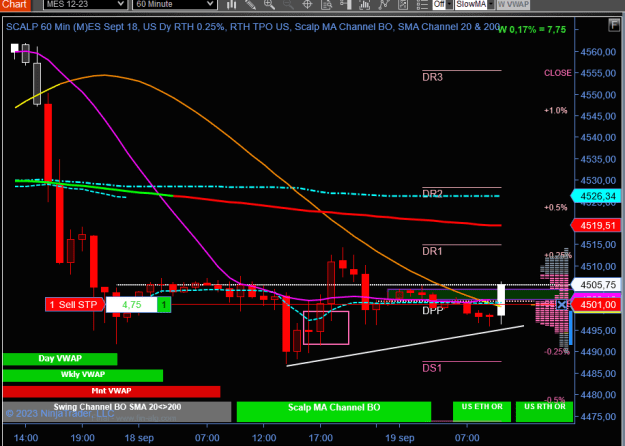Open the data box icon
This screenshot has width=625, height=446.
[x=326, y=4]
